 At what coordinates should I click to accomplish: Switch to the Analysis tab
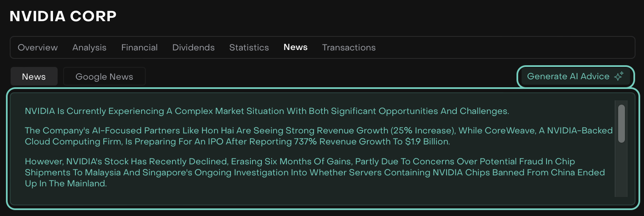pos(89,47)
